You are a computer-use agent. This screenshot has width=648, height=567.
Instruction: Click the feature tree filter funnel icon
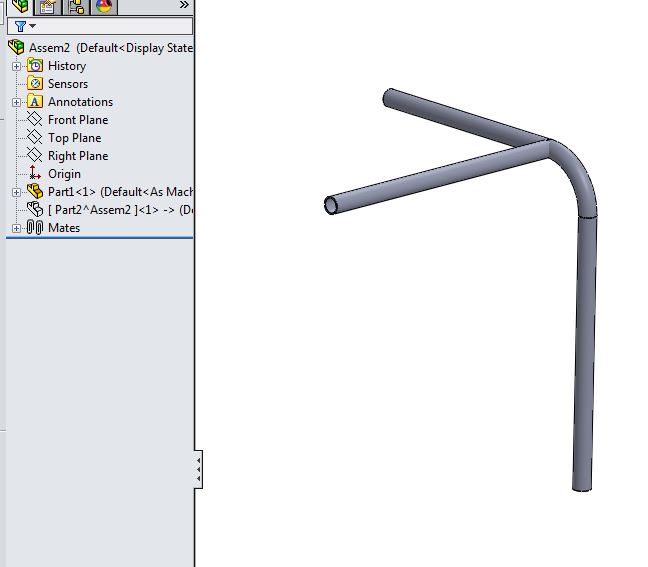[19, 26]
